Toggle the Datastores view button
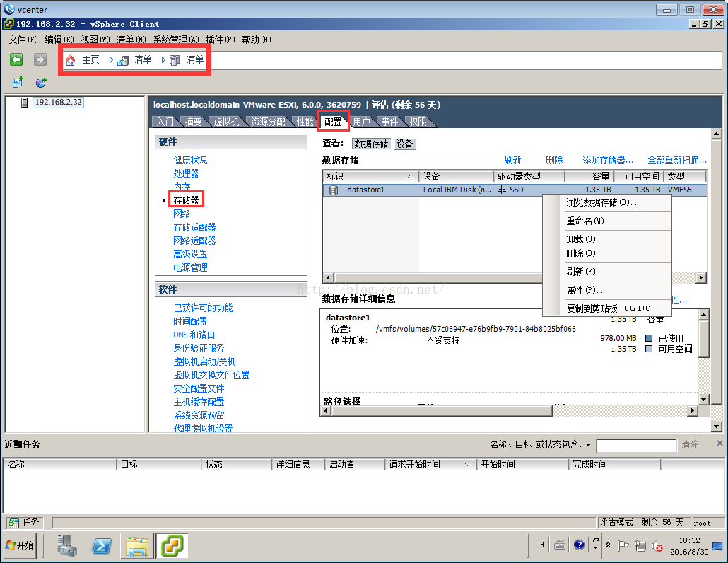The width and height of the screenshot is (728, 563). [372, 144]
